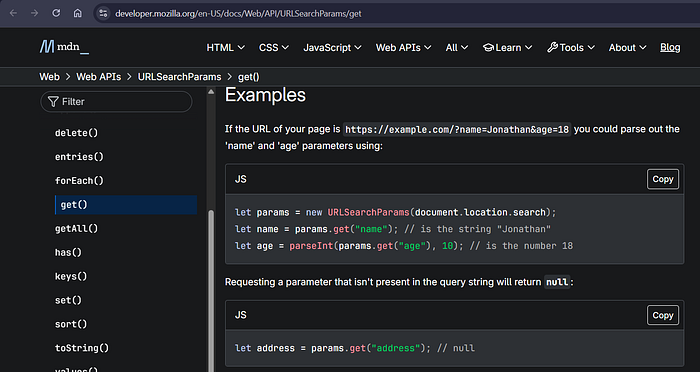Select highlighted get() sidebar item
The image size is (700, 372).
(126, 205)
